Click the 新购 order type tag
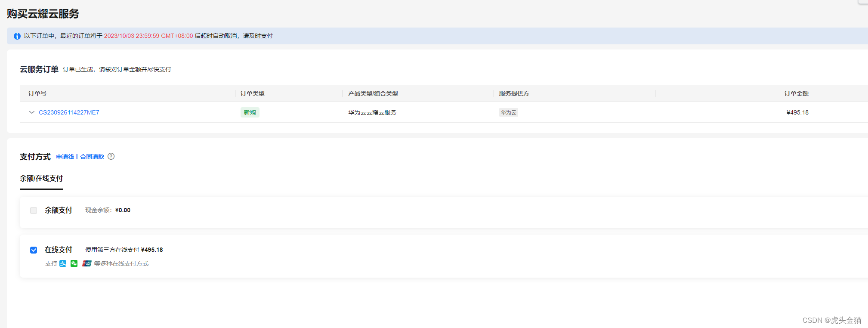This screenshot has width=868, height=328. (250, 112)
